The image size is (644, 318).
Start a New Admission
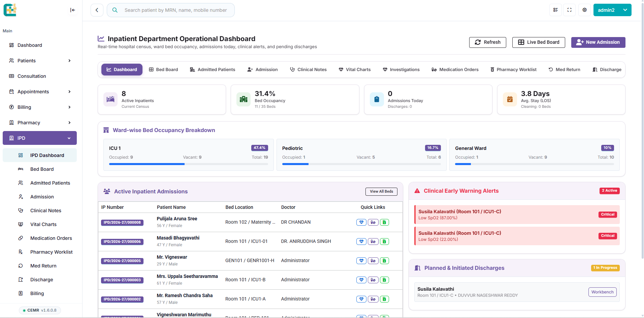598,42
